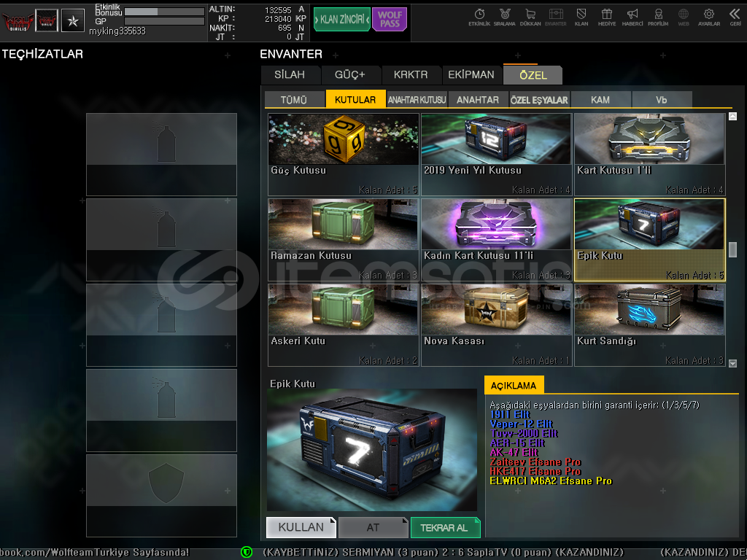Click the Zaitsev Efsane Pro text entry
Image resolution: width=747 pixels, height=560 pixels.
click(536, 462)
